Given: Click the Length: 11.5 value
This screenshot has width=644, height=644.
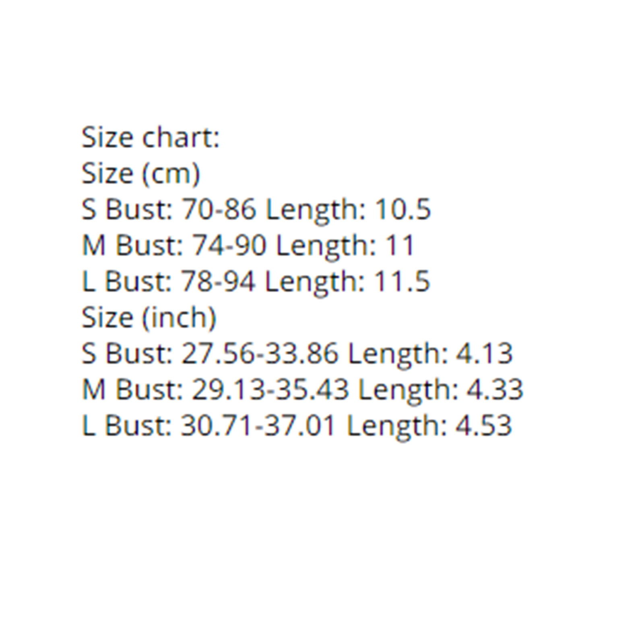Looking at the screenshot, I should 348,281.
